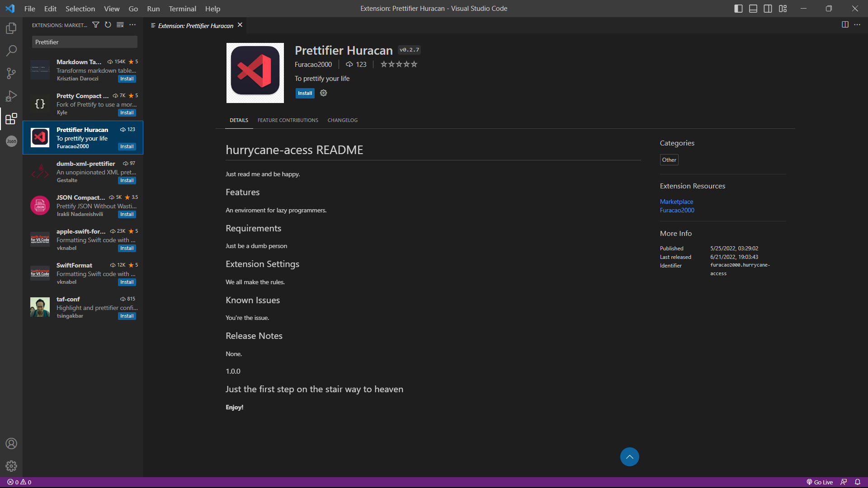The image size is (868, 488).
Task: Toggle secondary side bar layout icon
Action: [768, 9]
